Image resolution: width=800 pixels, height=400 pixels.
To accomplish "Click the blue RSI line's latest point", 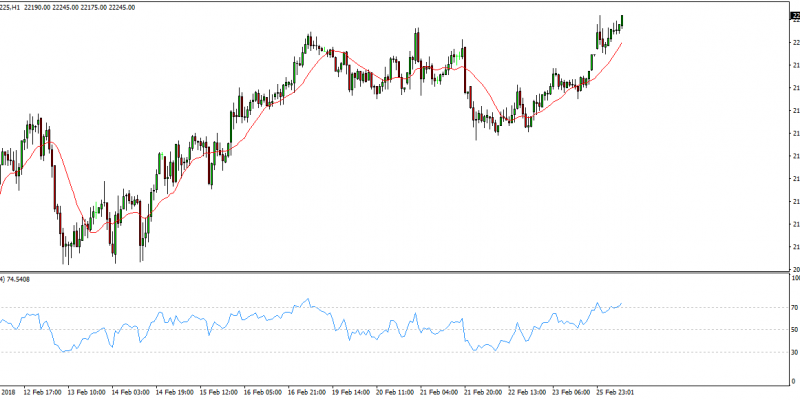I will coord(621,303).
